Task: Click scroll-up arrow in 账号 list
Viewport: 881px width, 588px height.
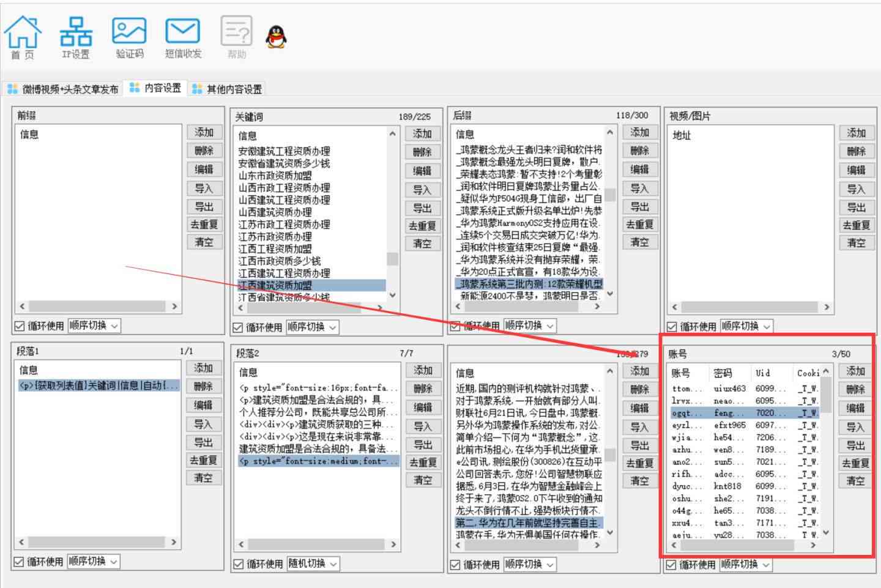Action: tap(826, 371)
